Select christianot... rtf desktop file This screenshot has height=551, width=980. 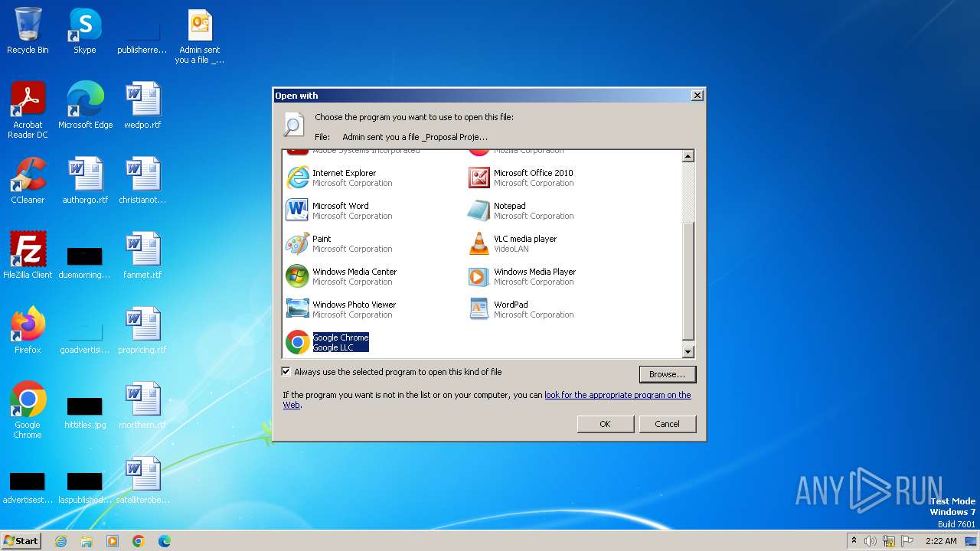(142, 181)
